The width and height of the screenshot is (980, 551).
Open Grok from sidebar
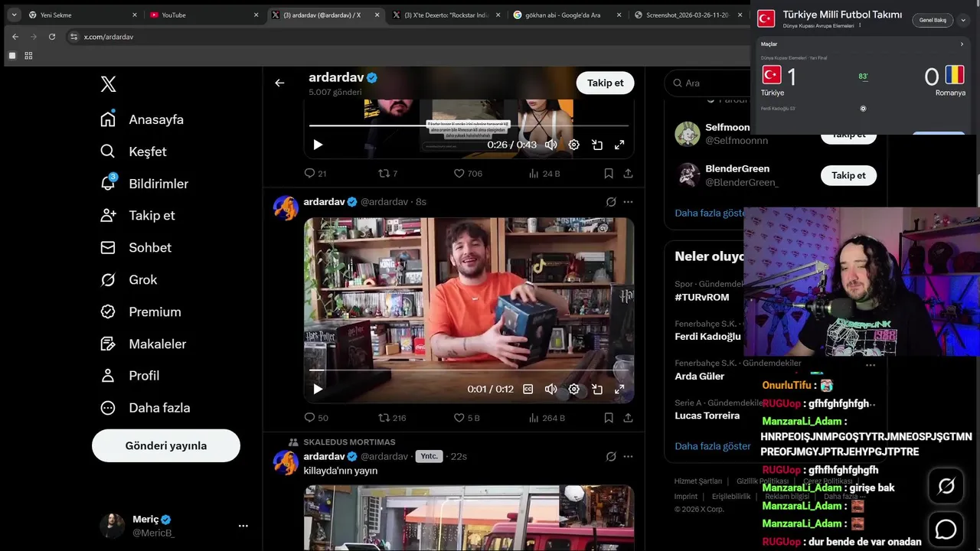pos(129,279)
